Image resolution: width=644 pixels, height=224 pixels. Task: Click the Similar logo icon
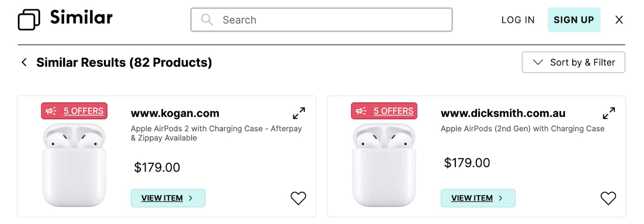pos(29,20)
